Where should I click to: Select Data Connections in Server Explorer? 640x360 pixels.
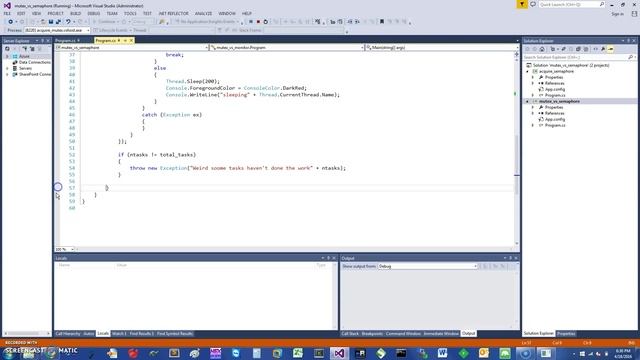(35, 62)
